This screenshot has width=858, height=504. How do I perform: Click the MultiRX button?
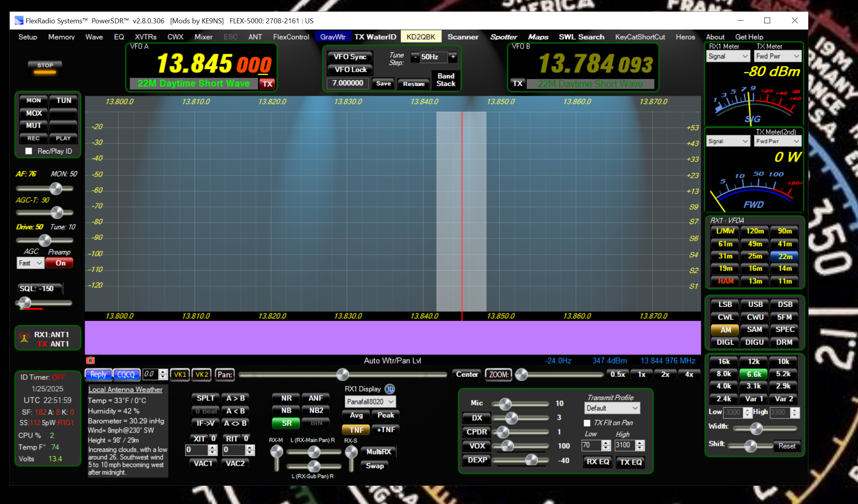(378, 452)
